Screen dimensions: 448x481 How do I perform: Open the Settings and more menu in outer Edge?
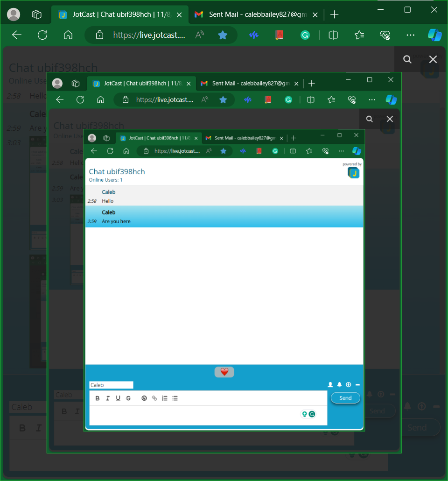pyautogui.click(x=410, y=35)
